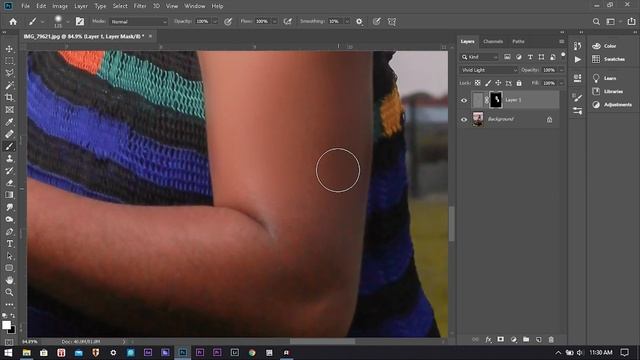Toggle the brush settings panel button
The height and width of the screenshot is (360, 640).
(80, 22)
